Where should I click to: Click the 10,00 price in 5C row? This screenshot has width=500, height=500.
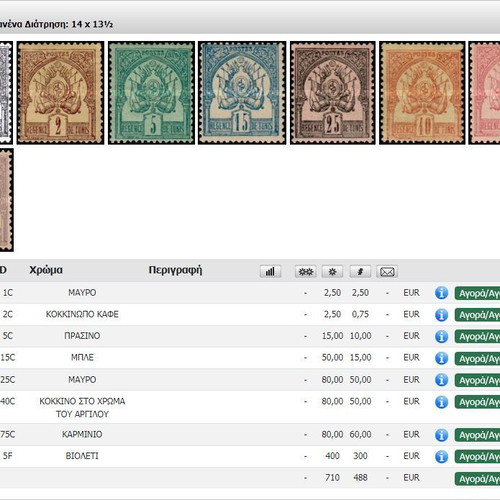click(x=360, y=336)
